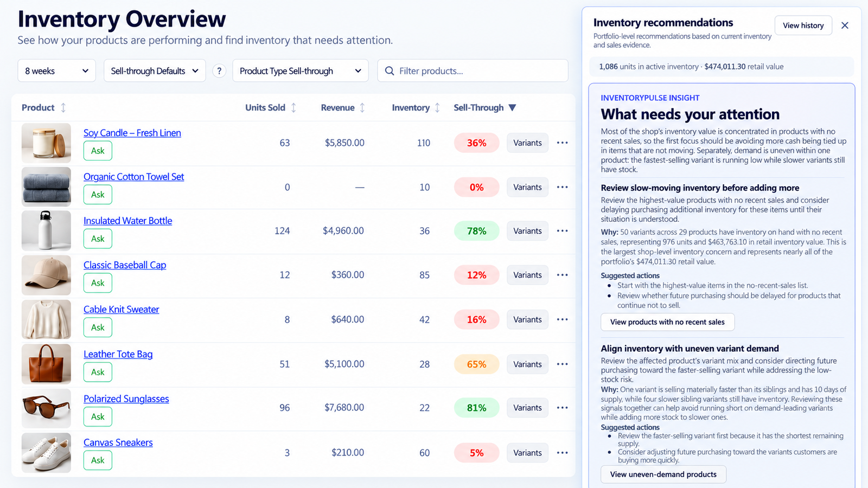Click the Polarized Sunglasses thumbnail
This screenshot has width=868, height=488.
tap(46, 408)
